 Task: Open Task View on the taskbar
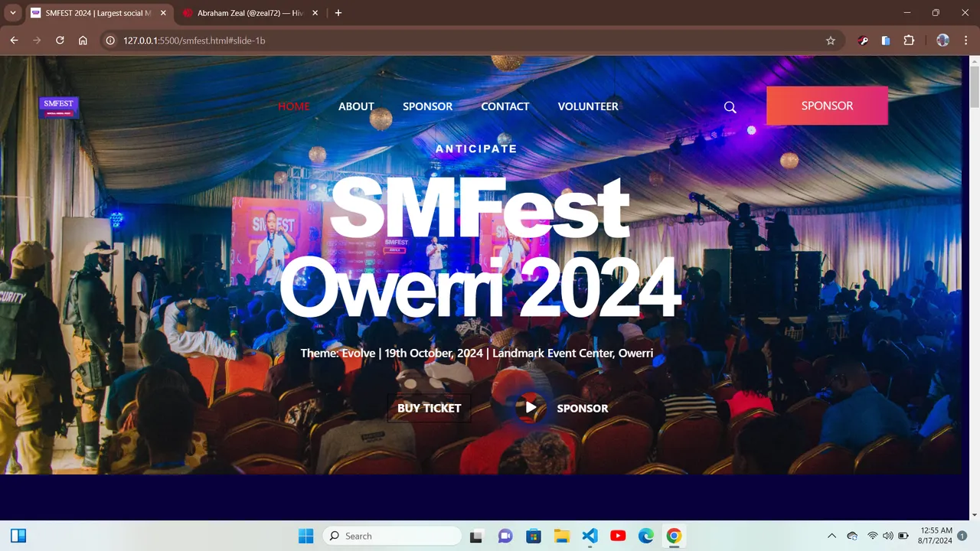pyautogui.click(x=476, y=536)
